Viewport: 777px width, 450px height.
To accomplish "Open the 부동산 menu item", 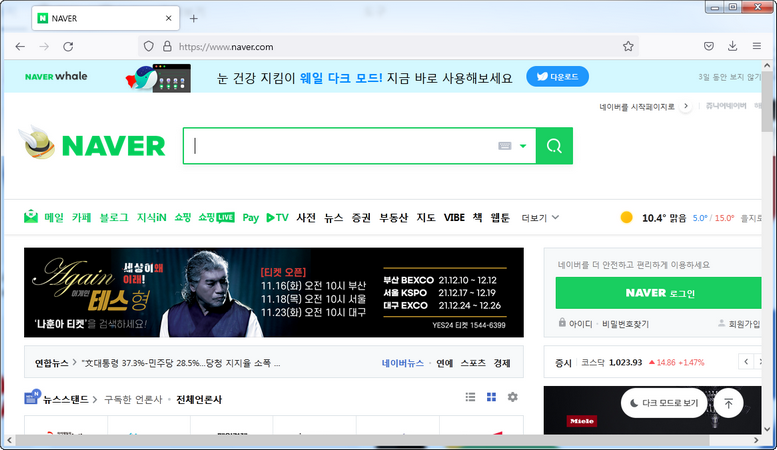I will [393, 218].
